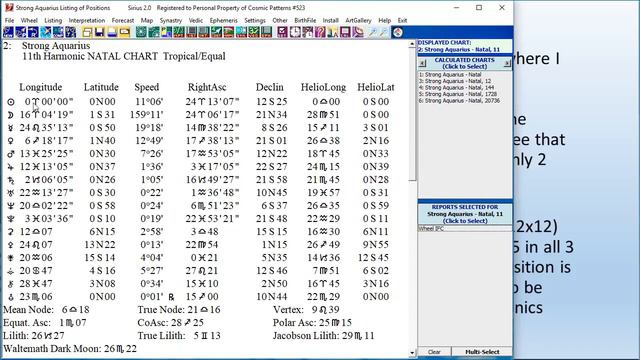
Task: Select chart '1: Strong Aquarius - Natal'
Action: (x=450, y=75)
